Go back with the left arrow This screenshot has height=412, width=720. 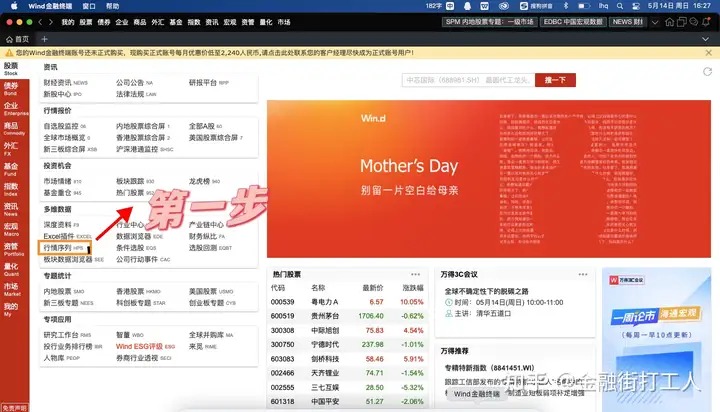point(40,22)
